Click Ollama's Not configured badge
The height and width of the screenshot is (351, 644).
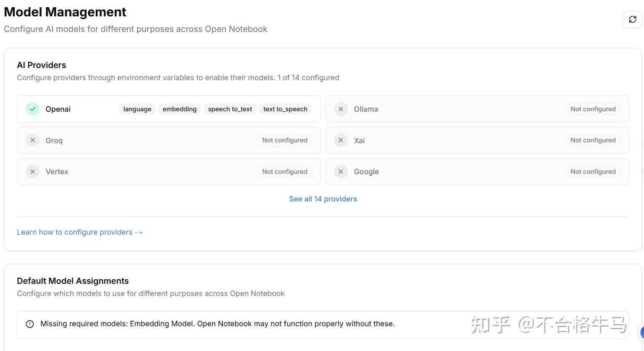pyautogui.click(x=593, y=109)
